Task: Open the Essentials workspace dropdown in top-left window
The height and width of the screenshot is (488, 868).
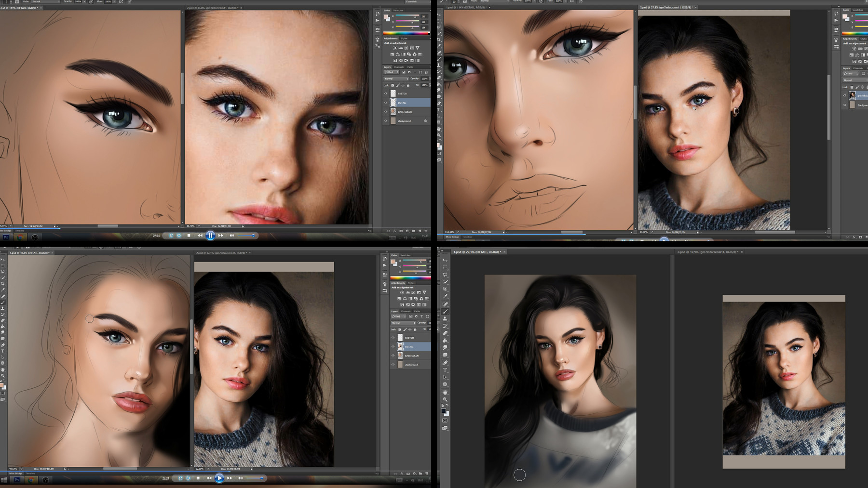Action: tap(417, 1)
